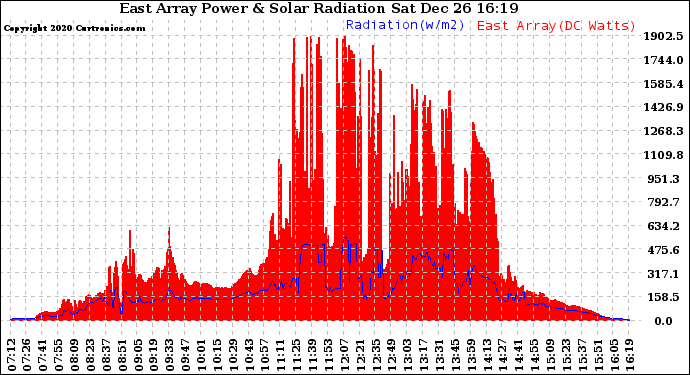Viewport: 690px width, 375px height.
Task: Click the y-axis value 634.2
Action: pos(665,226)
